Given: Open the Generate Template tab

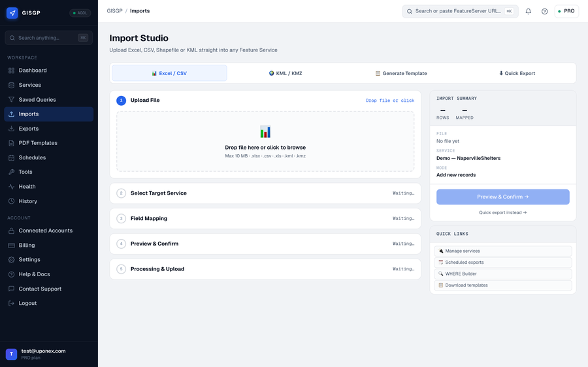Looking at the screenshot, I should 401,73.
